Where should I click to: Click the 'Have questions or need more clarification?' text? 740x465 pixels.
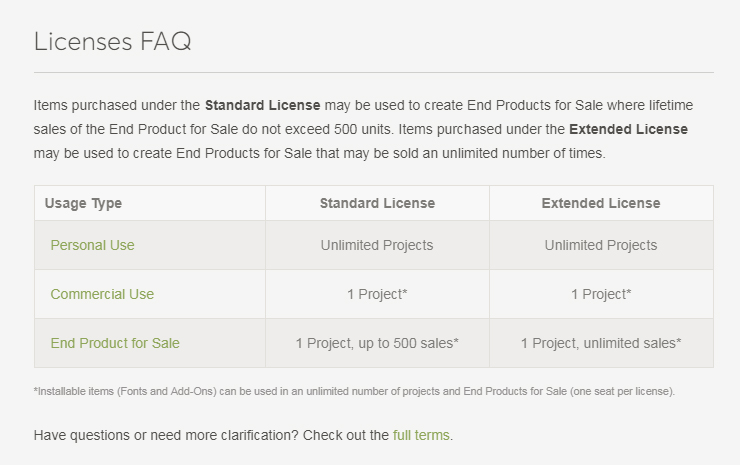click(166, 435)
